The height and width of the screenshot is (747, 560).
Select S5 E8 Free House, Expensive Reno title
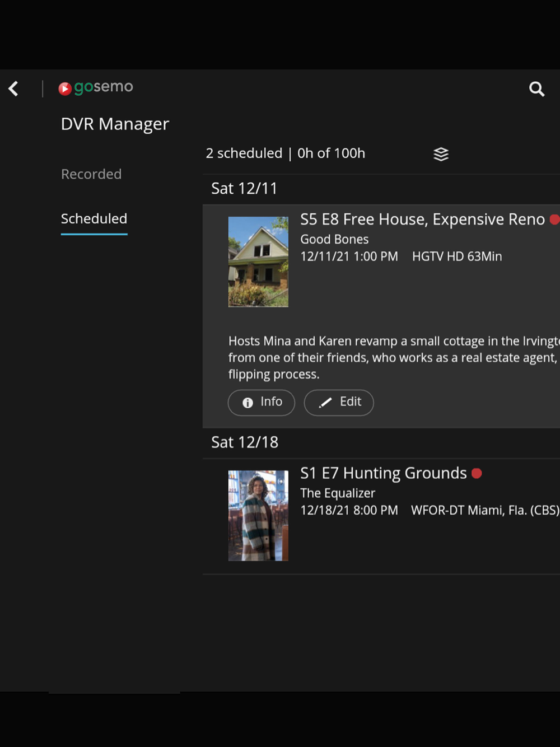click(422, 220)
